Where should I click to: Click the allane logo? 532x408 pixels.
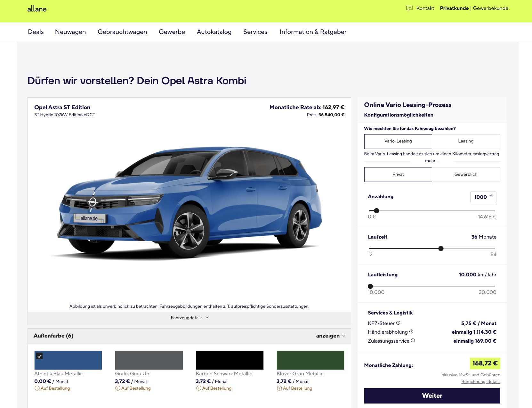click(37, 9)
